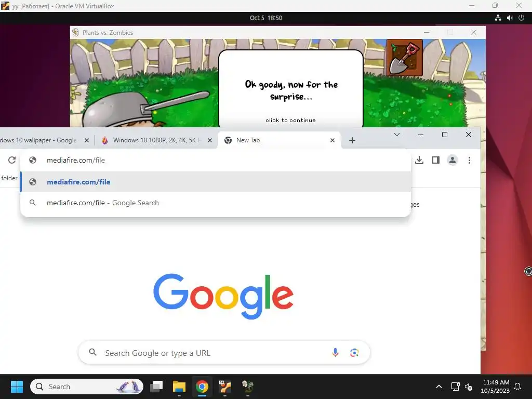Open the Windows Start menu
The image size is (532, 399).
17,387
